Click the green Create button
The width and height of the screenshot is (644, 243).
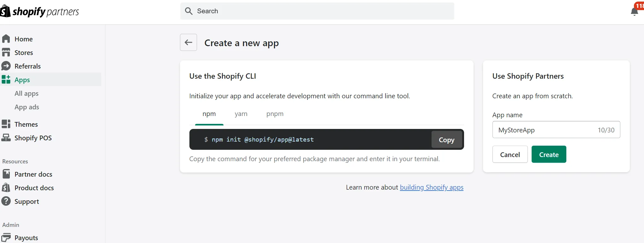[549, 155]
